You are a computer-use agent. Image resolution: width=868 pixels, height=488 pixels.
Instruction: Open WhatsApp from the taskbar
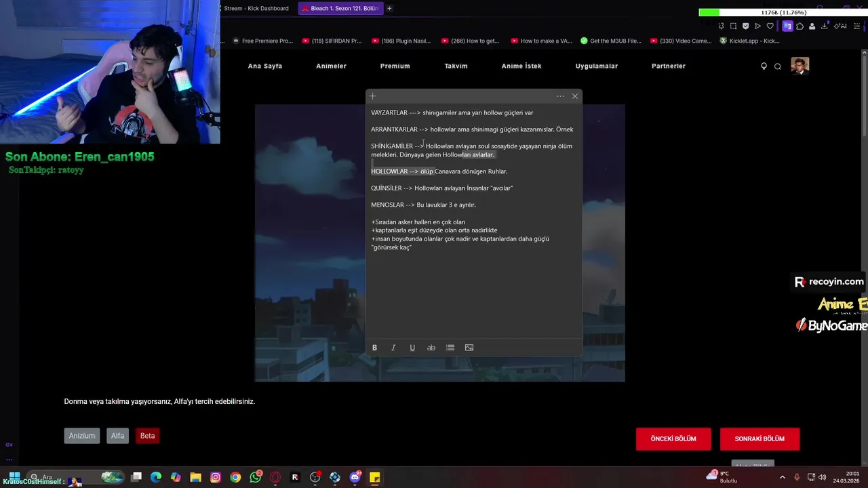coord(256,477)
